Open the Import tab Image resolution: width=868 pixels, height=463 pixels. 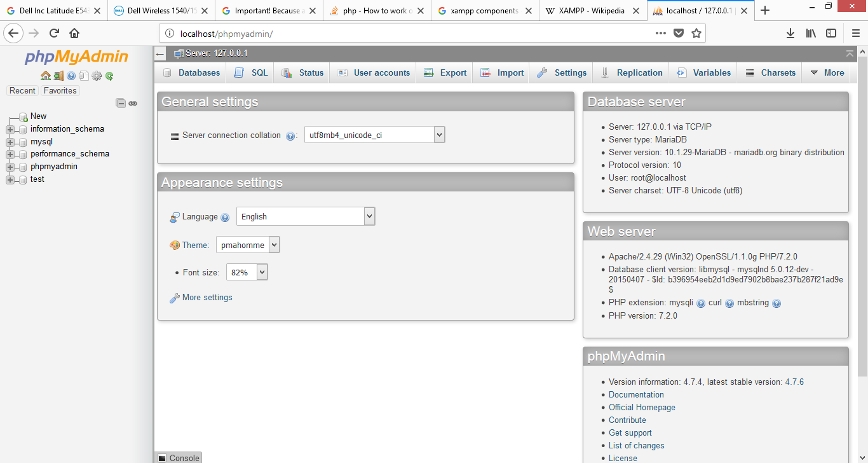502,73
